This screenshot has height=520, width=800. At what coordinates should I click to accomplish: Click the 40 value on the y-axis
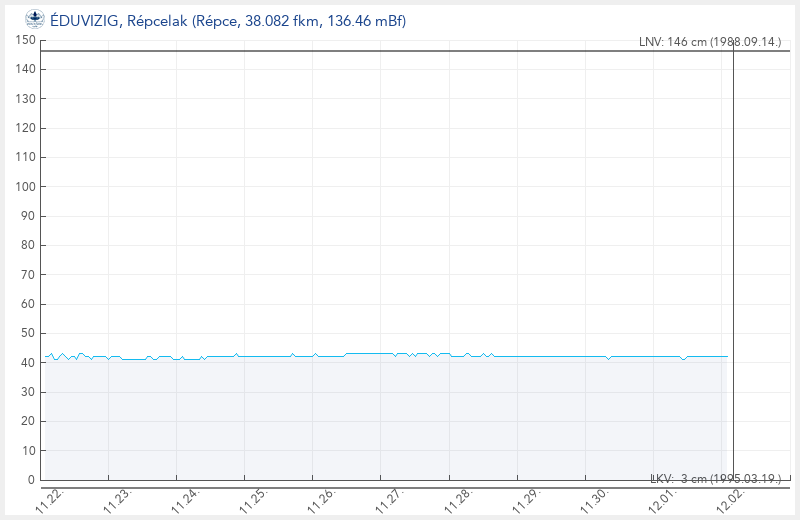click(29, 363)
